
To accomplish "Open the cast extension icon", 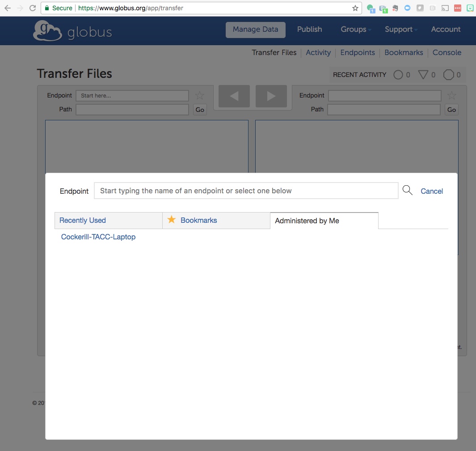I will click(x=445, y=8).
